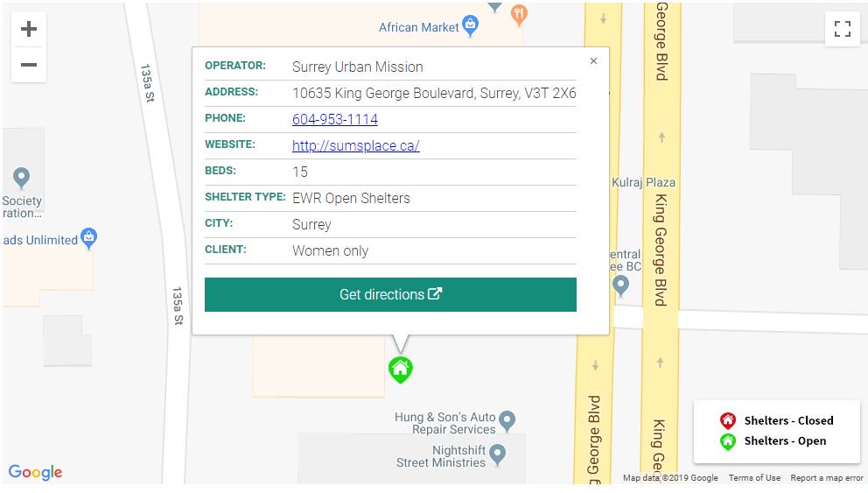868x493 pixels.
Task: Click the Get directions button
Action: tap(390, 295)
